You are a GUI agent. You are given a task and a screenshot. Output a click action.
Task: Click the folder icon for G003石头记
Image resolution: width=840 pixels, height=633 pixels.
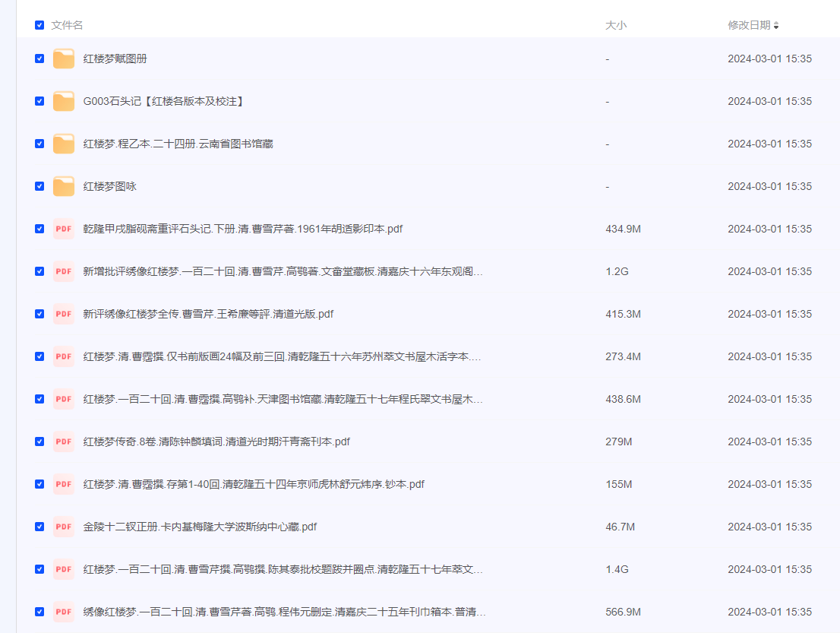(x=64, y=101)
